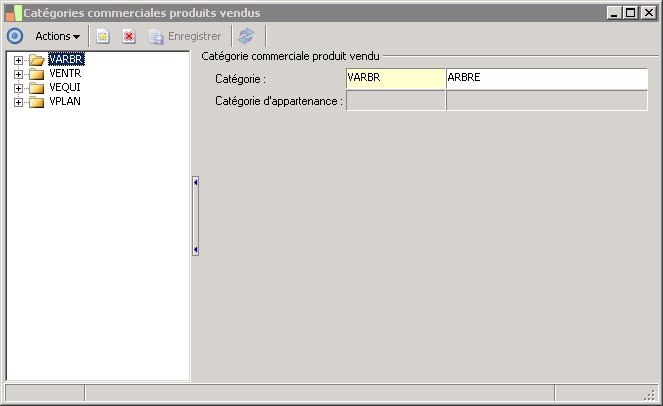The image size is (663, 406).
Task: Click the upper collapse arrow on splitter
Action: click(x=195, y=182)
